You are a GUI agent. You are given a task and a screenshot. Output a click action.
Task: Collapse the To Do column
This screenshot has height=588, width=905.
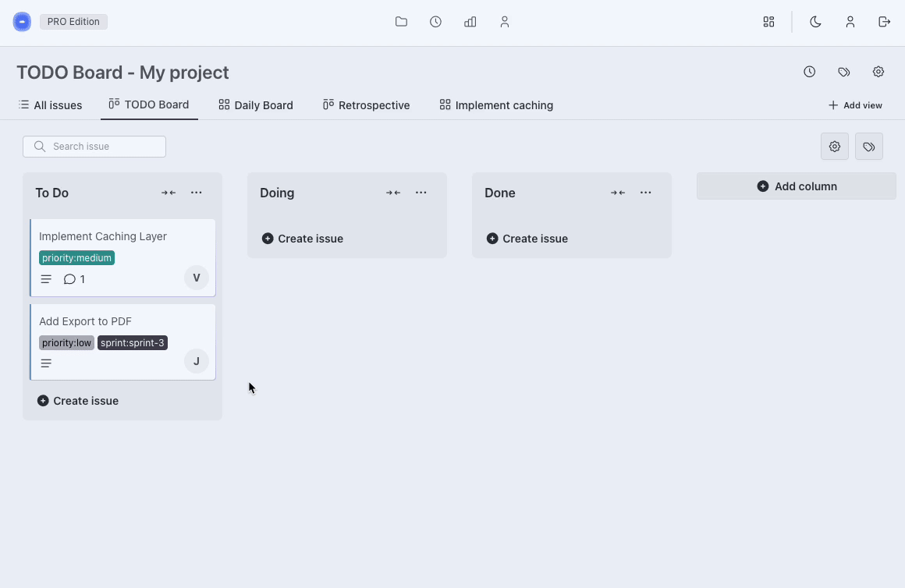coord(169,193)
